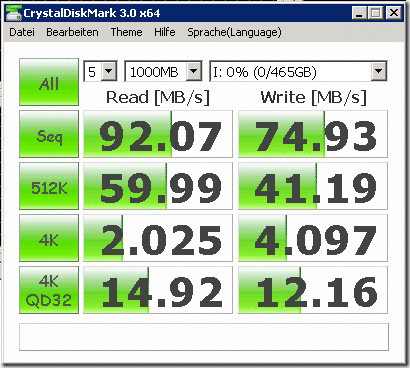Close the CrystalDiskMark window
Viewport: 410px width, 368px height.
click(393, 13)
